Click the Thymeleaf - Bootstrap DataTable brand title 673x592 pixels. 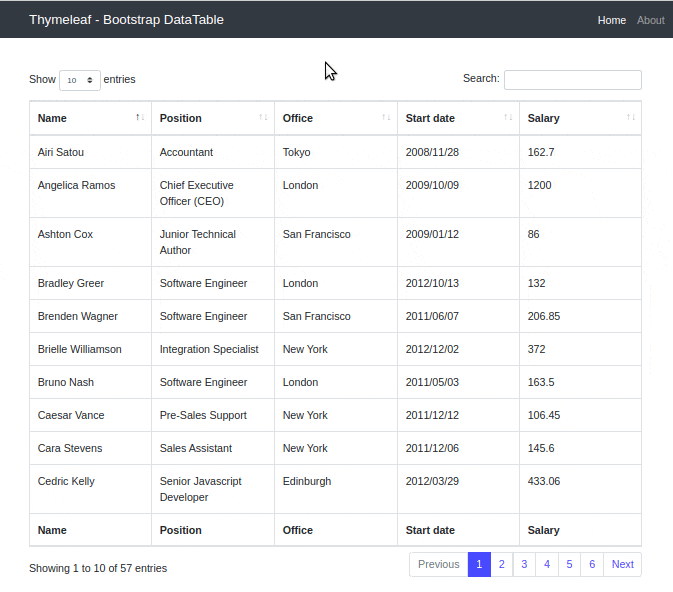pos(126,20)
